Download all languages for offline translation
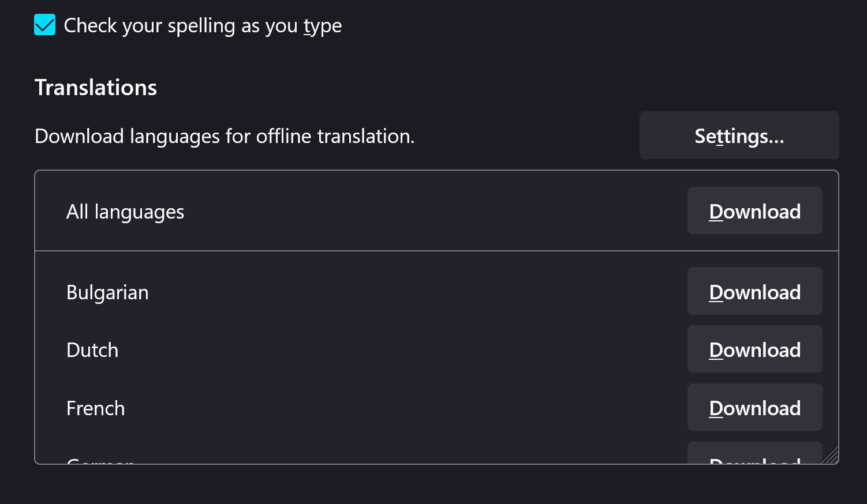This screenshot has height=504, width=867. [x=754, y=211]
